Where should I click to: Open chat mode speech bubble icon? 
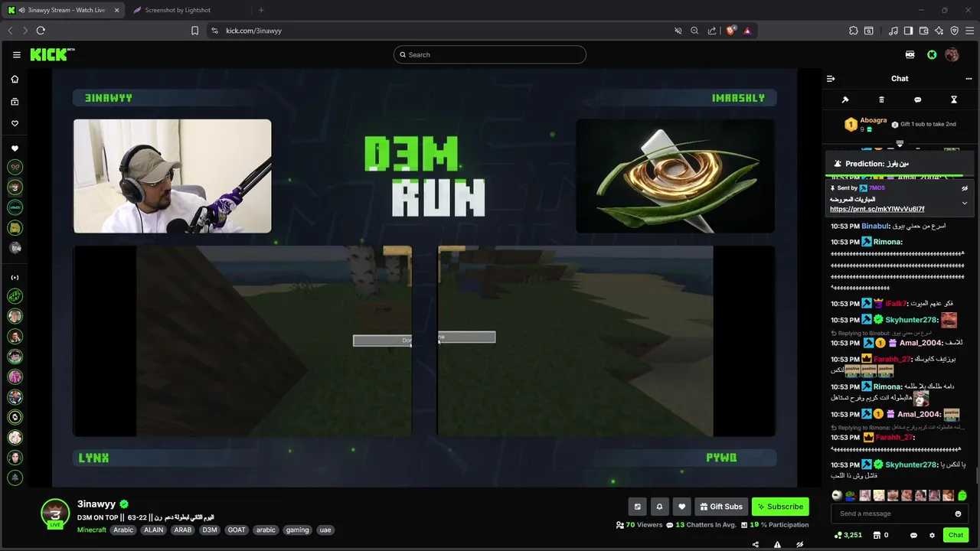point(917,100)
